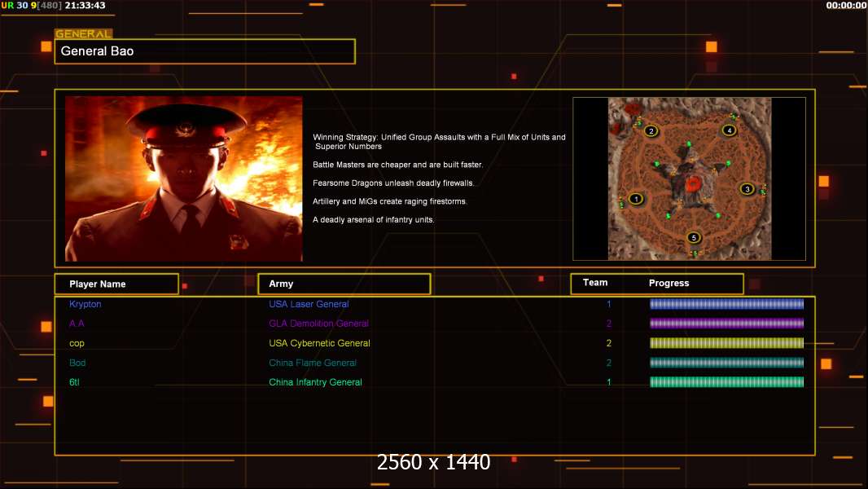This screenshot has width=868, height=489.
Task: Click 6tl's green loading progress bar
Action: [727, 382]
